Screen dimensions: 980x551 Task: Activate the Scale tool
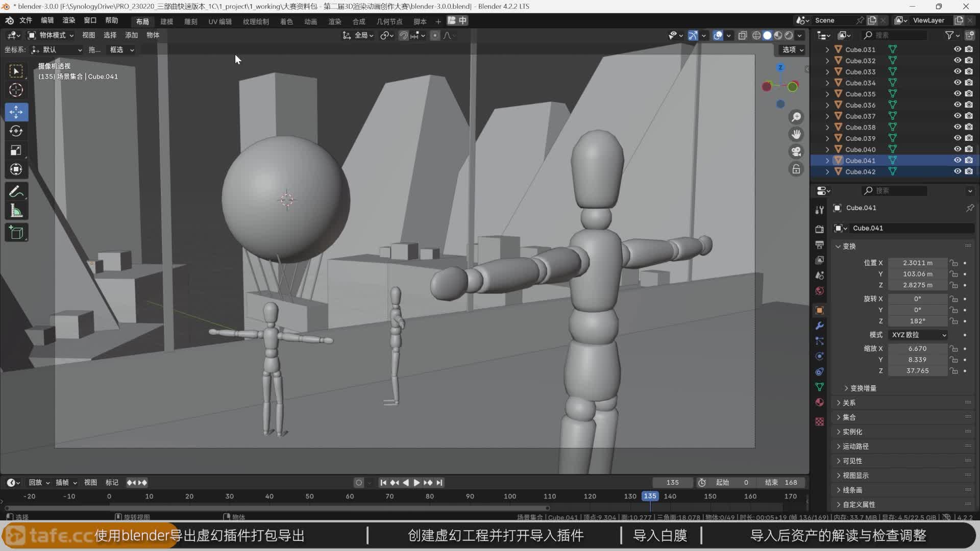(16, 150)
